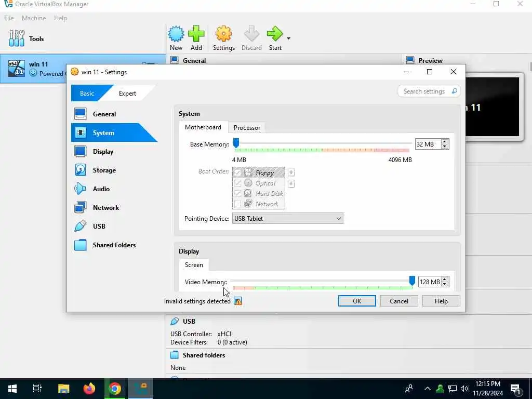532x399 pixels.
Task: Click the taskbar clock and date
Action: tap(488, 389)
